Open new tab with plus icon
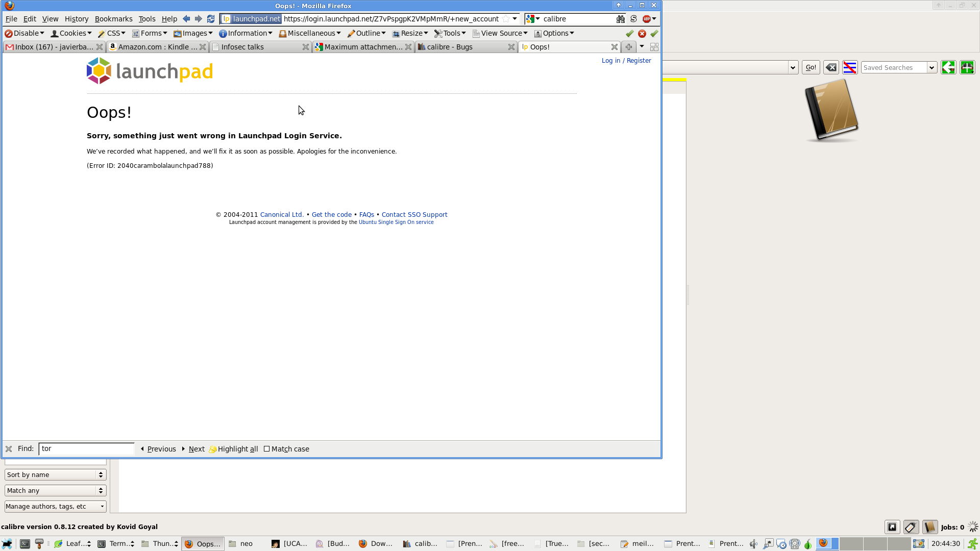980x551 pixels. click(629, 47)
